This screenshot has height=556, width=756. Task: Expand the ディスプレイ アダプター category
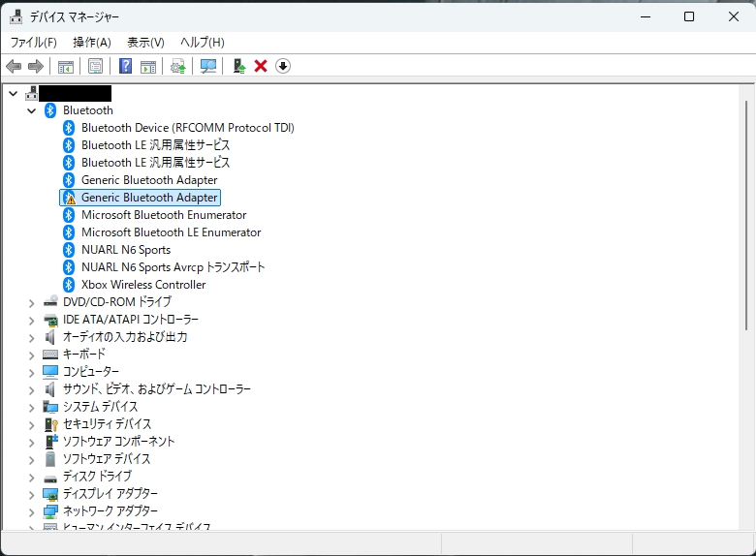[x=31, y=495]
